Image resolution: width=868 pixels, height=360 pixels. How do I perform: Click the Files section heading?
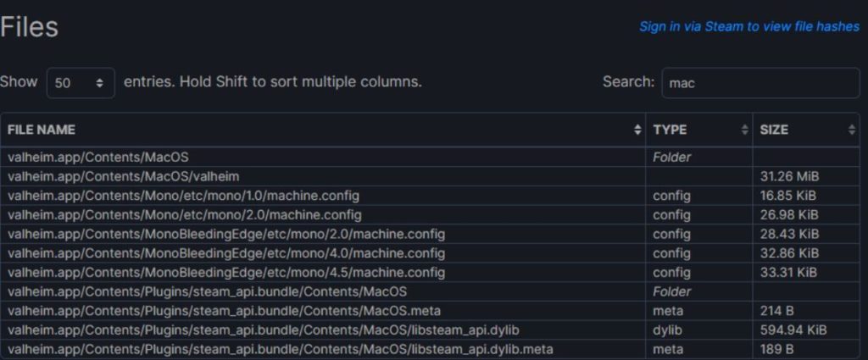[x=29, y=27]
